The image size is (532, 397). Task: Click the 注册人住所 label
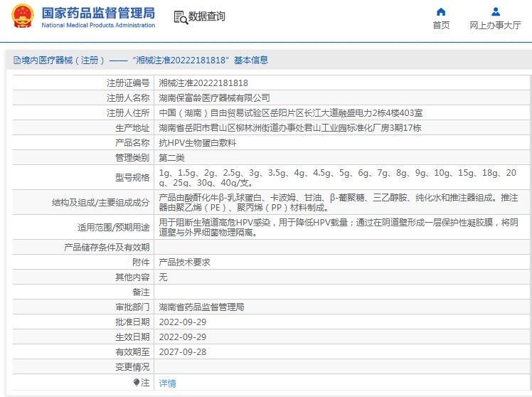[x=128, y=113]
